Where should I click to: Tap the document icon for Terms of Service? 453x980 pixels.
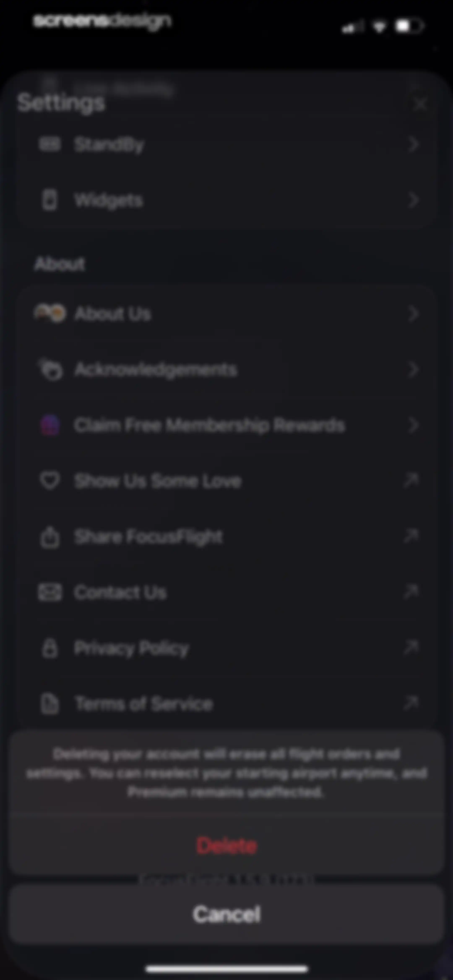(50, 703)
